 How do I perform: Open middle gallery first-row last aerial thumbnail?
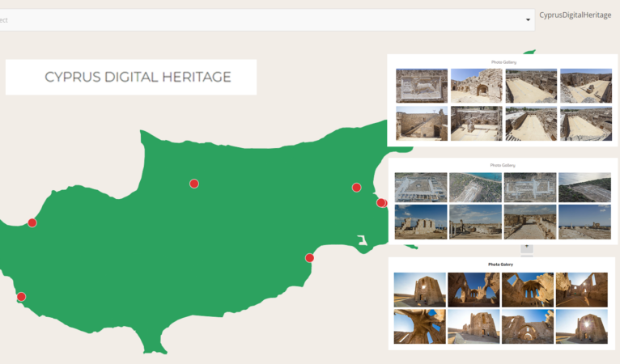pos(585,188)
